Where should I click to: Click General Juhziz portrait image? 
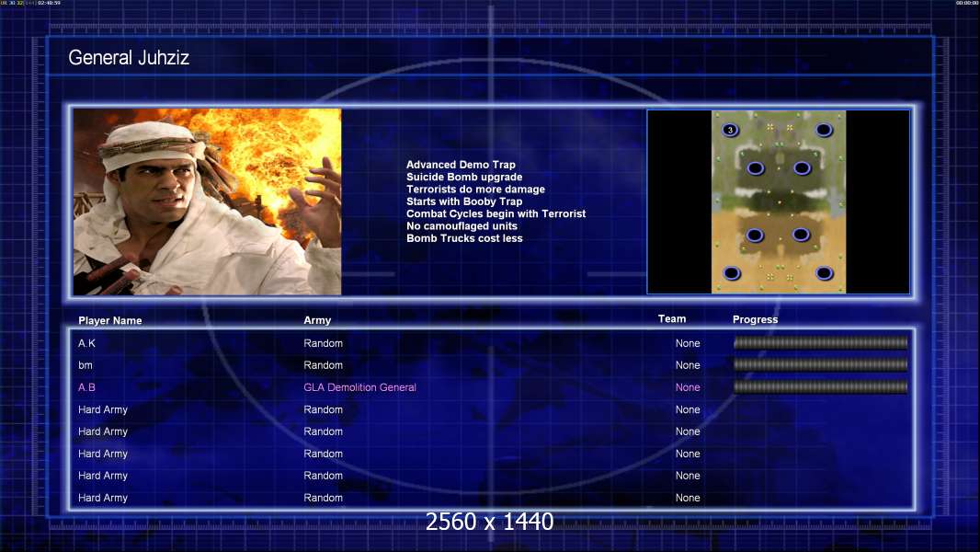pyautogui.click(x=208, y=201)
